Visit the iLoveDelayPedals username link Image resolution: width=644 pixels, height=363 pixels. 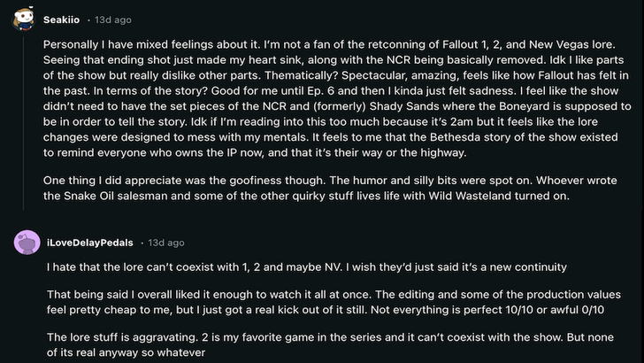94,242
